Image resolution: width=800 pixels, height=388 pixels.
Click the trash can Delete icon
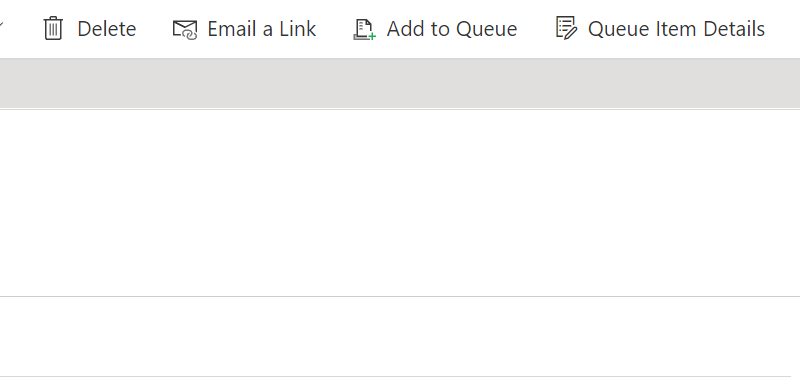click(x=53, y=29)
